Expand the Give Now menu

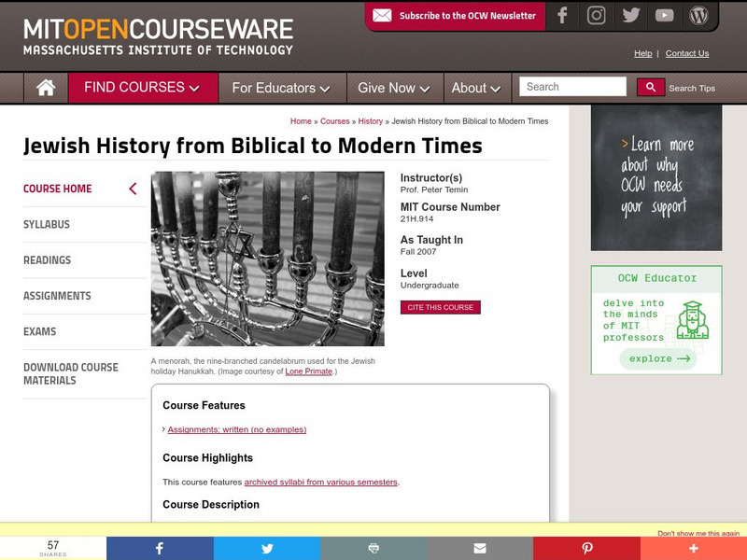tap(393, 88)
